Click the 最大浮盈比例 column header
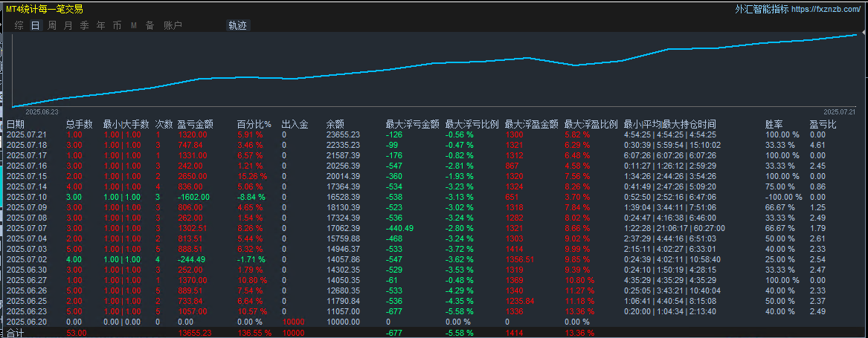Image resolution: width=868 pixels, height=338 pixels. coord(591,125)
